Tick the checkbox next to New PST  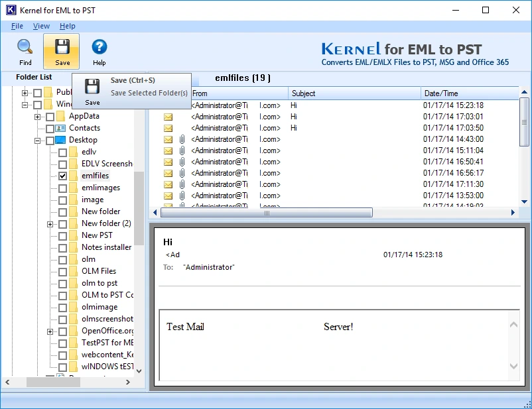(x=62, y=236)
